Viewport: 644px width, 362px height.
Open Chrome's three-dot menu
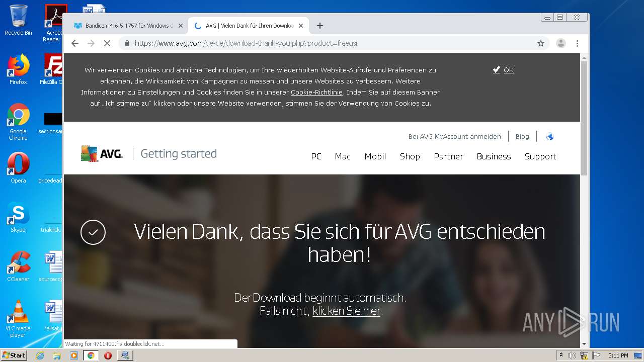(x=578, y=43)
